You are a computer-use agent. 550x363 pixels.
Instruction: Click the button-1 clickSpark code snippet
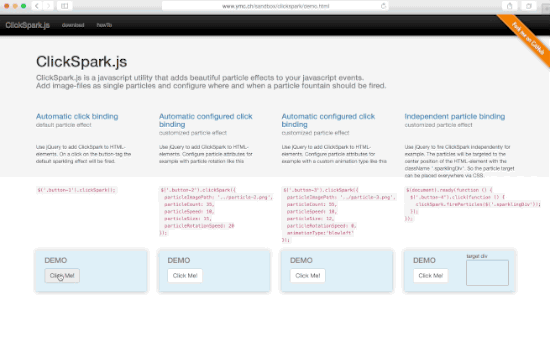click(x=76, y=190)
